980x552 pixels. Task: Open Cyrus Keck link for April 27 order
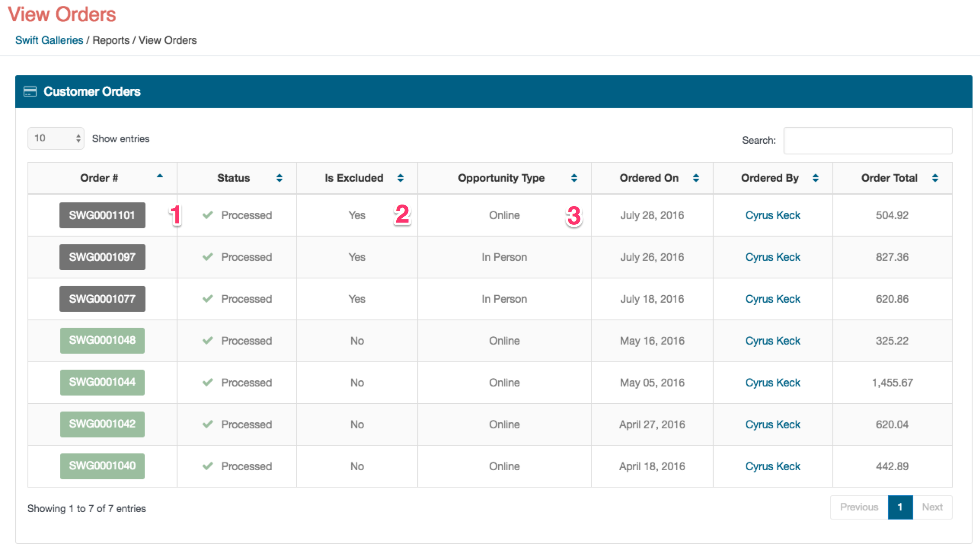click(x=773, y=425)
